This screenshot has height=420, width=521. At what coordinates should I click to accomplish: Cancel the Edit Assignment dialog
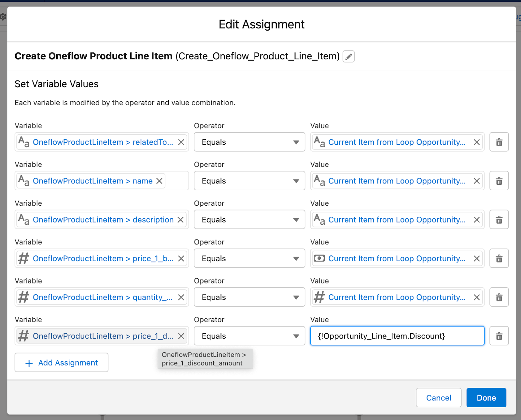coord(439,398)
